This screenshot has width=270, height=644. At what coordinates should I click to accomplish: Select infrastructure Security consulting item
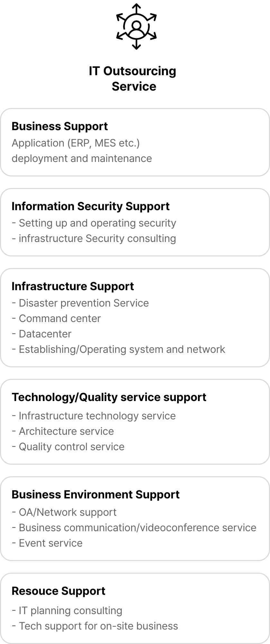[94, 238]
